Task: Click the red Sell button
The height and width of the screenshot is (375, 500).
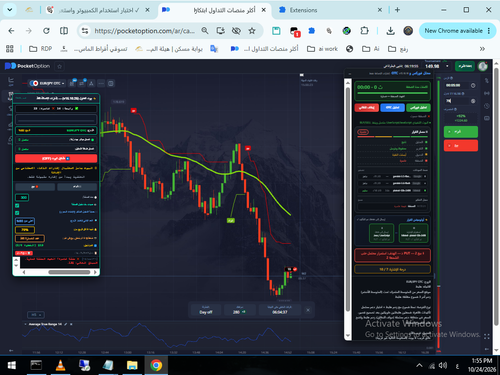Action: point(461,146)
